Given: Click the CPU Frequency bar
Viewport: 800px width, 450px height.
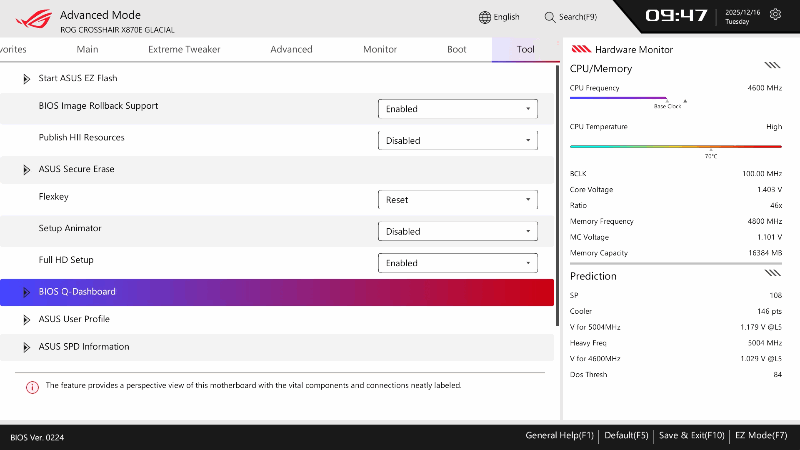Looking at the screenshot, I should pyautogui.click(x=618, y=97).
